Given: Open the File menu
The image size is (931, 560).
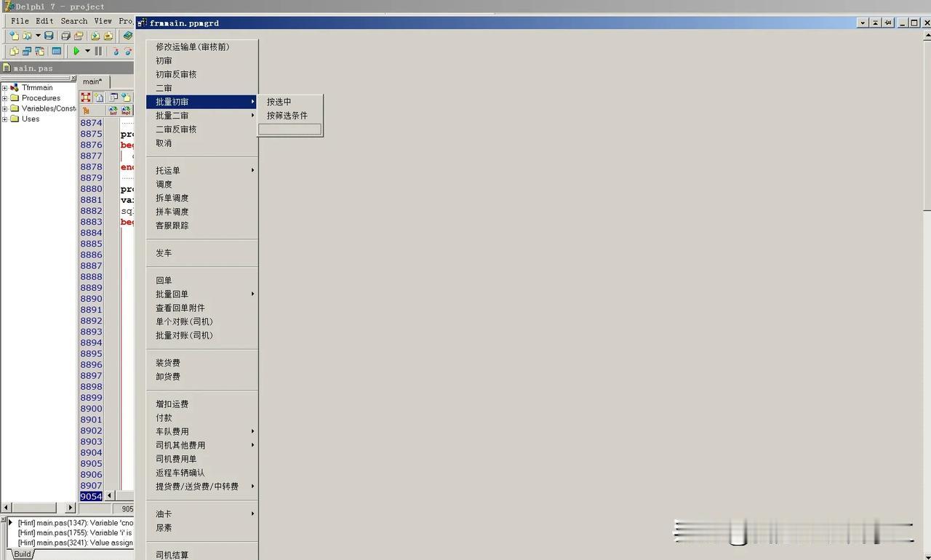Looking at the screenshot, I should click(20, 21).
